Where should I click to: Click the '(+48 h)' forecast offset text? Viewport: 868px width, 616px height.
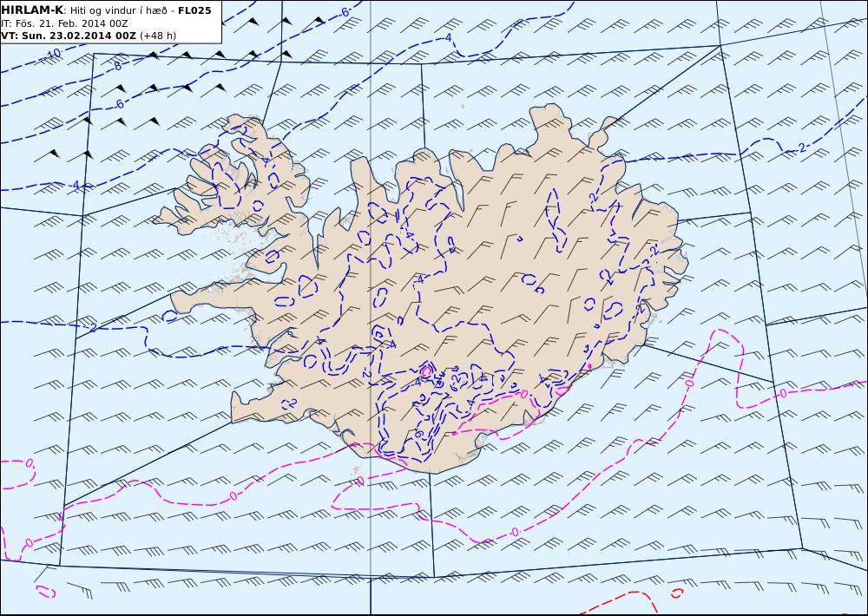click(158, 36)
